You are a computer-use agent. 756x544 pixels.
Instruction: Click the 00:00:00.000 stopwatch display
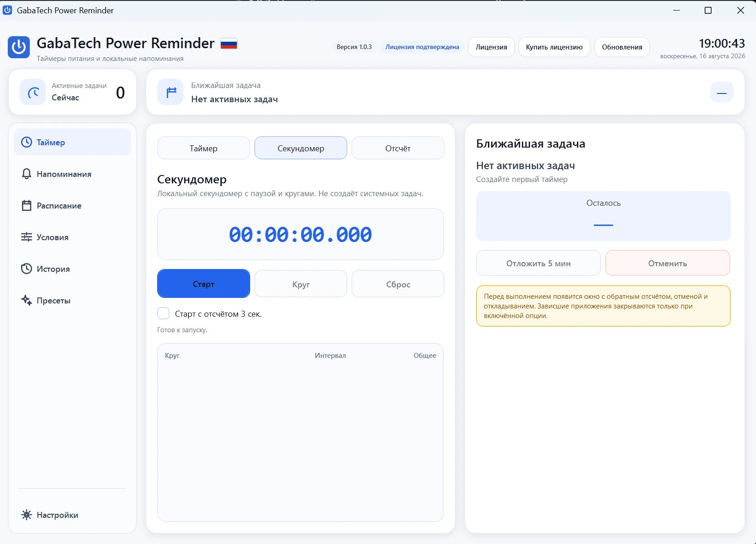click(301, 234)
